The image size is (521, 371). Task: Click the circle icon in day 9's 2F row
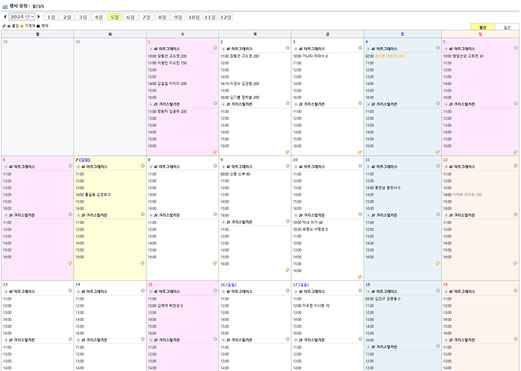(x=288, y=221)
